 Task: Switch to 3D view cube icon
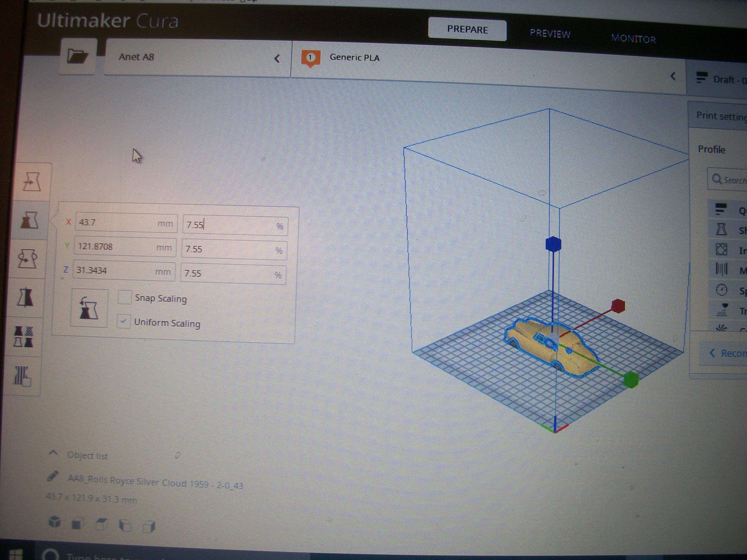tap(55, 522)
